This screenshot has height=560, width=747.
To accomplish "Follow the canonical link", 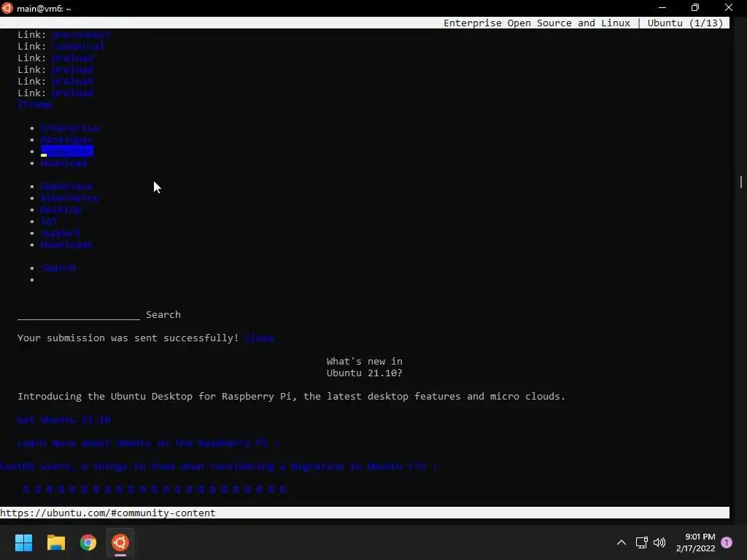I will pos(78,46).
